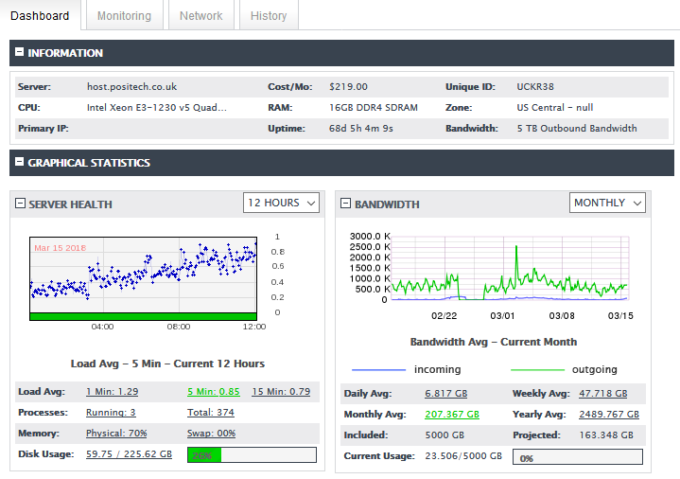Click the 0% bandwidth usage progress bar
680x479 pixels.
[x=578, y=457]
